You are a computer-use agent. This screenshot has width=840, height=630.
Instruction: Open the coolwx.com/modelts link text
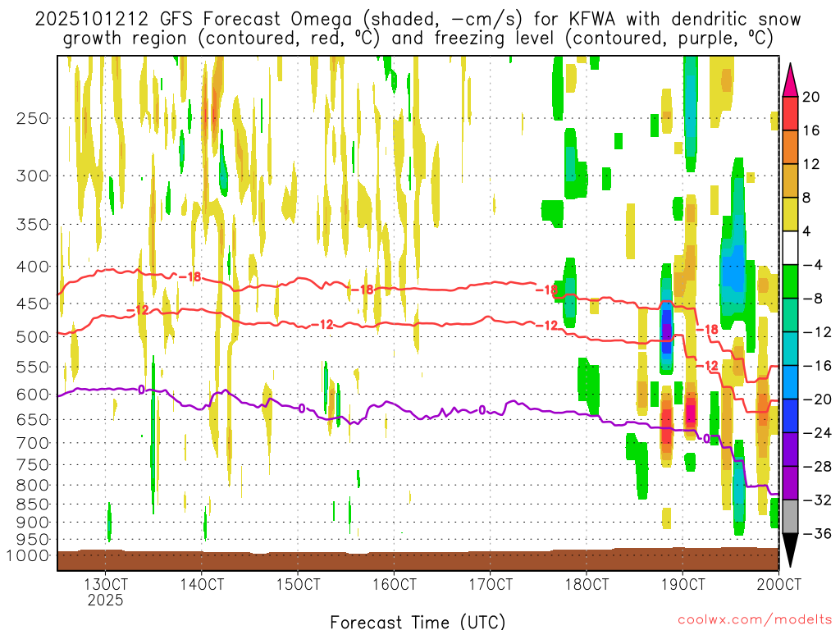point(755,620)
